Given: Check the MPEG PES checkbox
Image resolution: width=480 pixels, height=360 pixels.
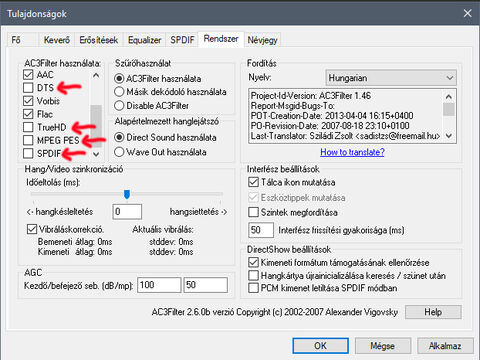Looking at the screenshot, I should tap(28, 140).
